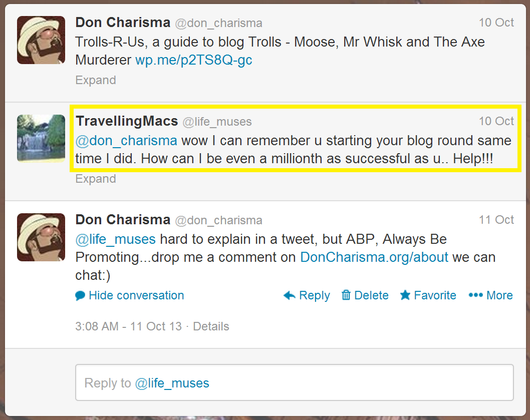
Task: Click TravellingMacs waterfall avatar
Action: 41,139
